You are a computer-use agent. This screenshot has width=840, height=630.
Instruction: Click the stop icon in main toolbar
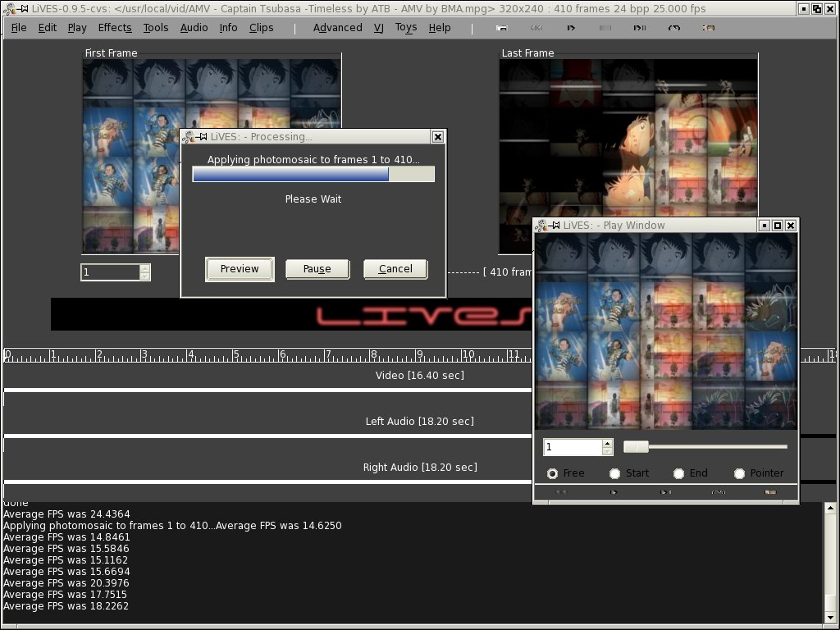click(605, 28)
